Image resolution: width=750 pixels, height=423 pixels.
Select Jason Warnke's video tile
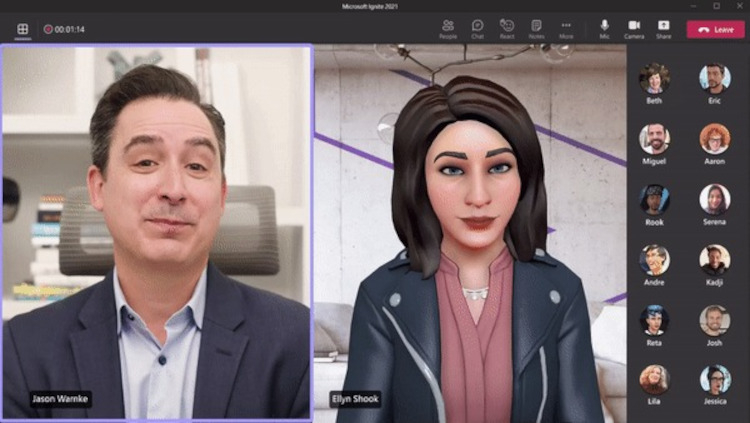(157, 230)
